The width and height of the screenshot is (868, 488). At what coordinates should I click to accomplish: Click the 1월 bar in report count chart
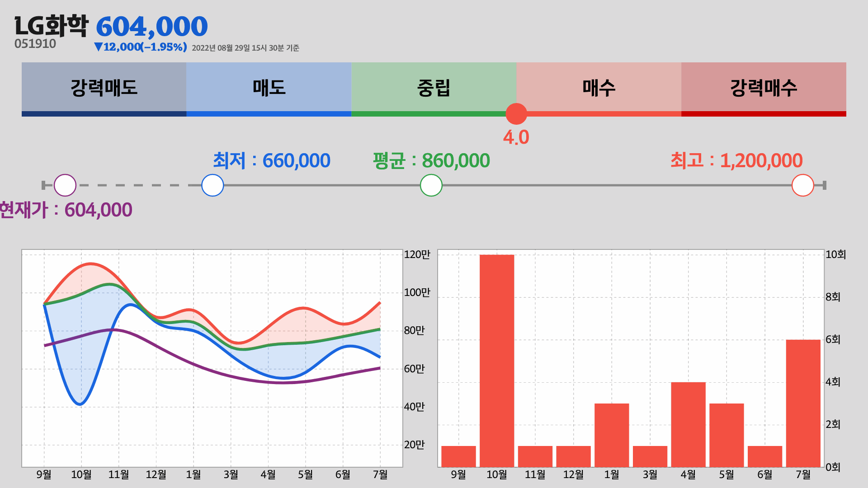click(x=612, y=435)
